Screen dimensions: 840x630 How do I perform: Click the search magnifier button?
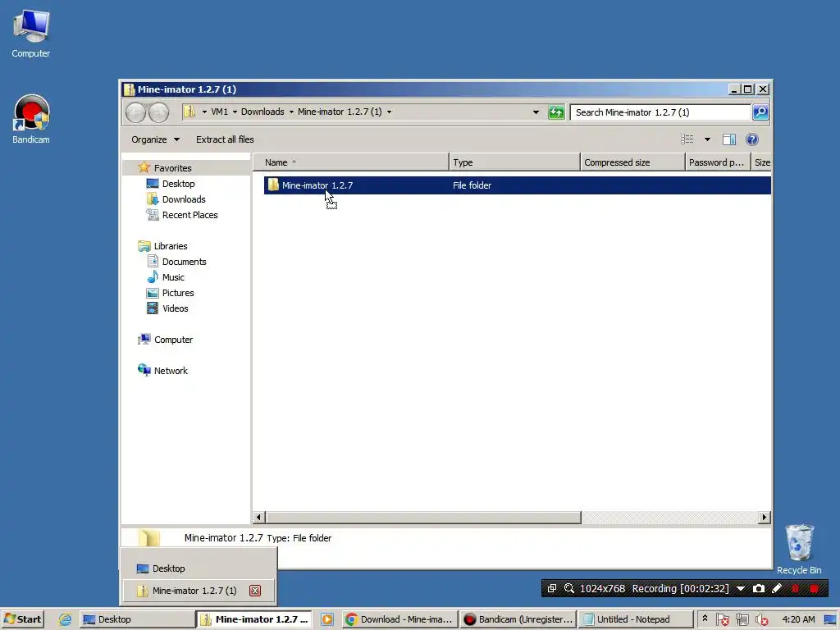[x=760, y=112]
